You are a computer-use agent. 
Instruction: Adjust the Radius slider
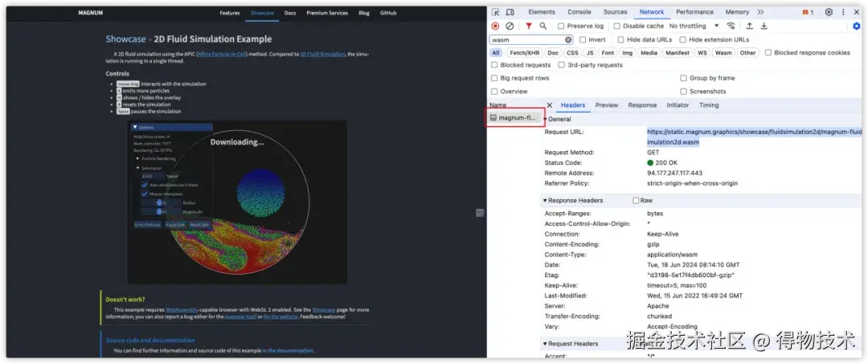click(x=161, y=203)
